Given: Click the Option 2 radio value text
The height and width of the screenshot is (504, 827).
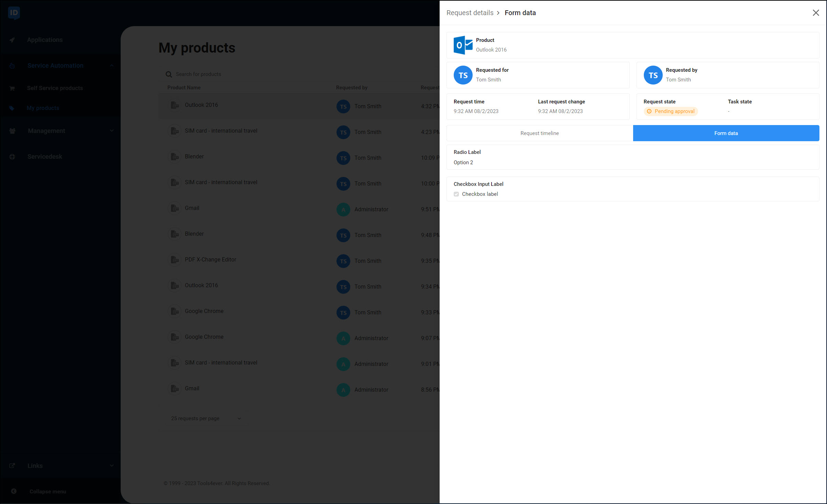Looking at the screenshot, I should click(x=463, y=163).
